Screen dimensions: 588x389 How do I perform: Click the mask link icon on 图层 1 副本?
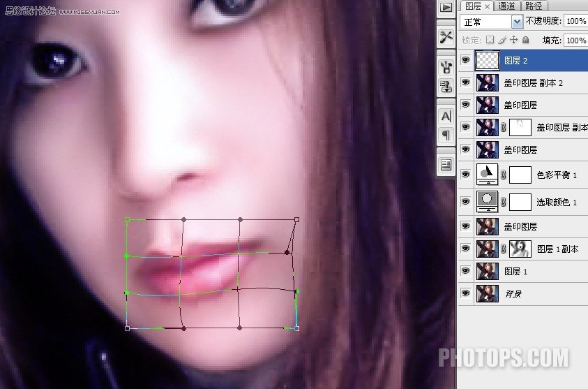[x=503, y=249]
